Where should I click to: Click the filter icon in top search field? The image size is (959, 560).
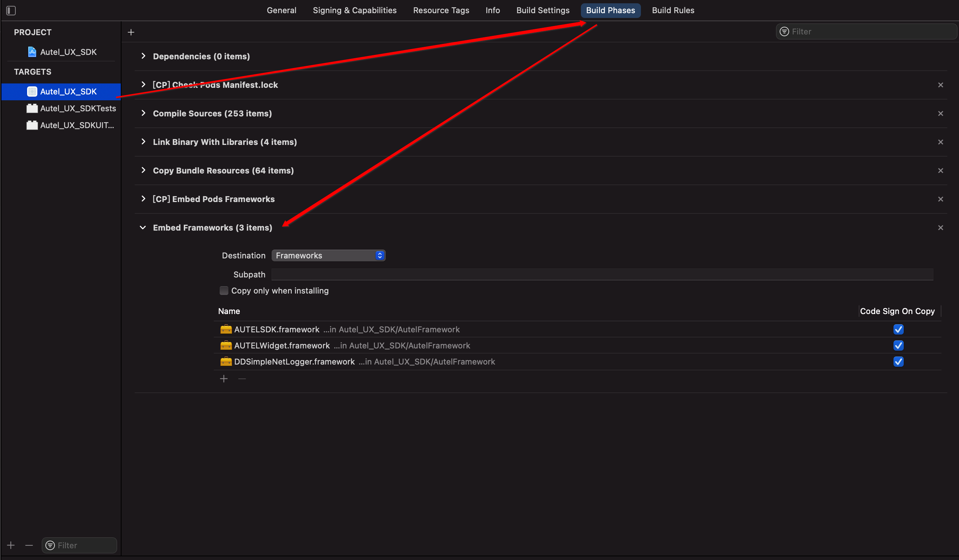click(x=784, y=31)
